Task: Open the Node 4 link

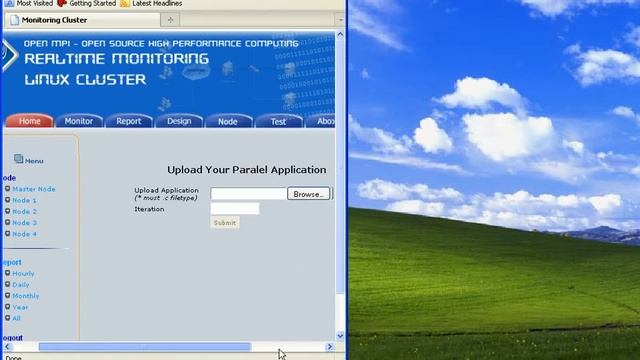Action: point(24,234)
